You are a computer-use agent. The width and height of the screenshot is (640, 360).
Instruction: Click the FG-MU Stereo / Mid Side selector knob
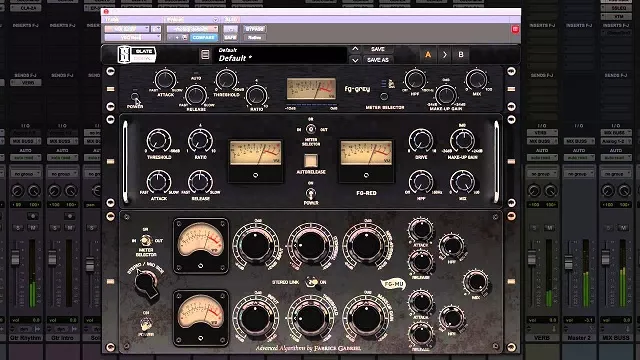(x=147, y=283)
